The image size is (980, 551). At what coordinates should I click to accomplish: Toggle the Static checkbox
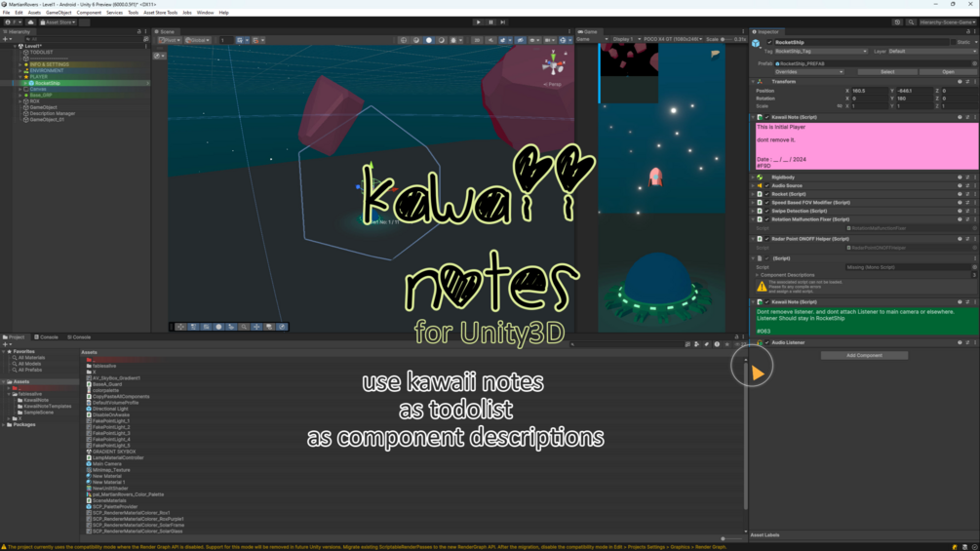[x=952, y=43]
